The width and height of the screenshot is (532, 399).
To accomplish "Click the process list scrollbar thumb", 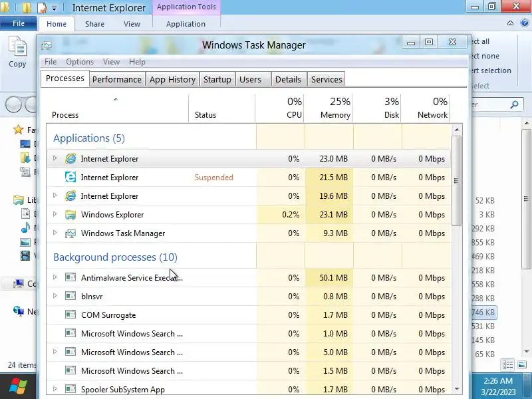I will tap(457, 180).
